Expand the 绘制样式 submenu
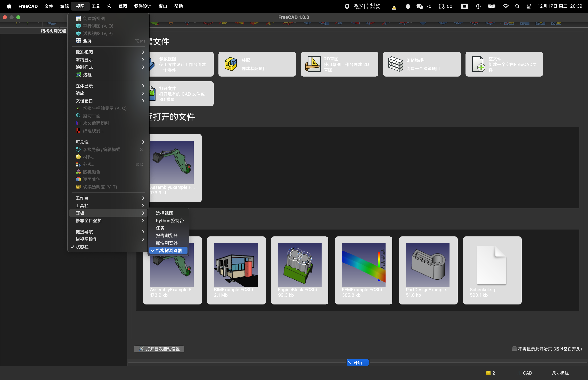 point(108,67)
